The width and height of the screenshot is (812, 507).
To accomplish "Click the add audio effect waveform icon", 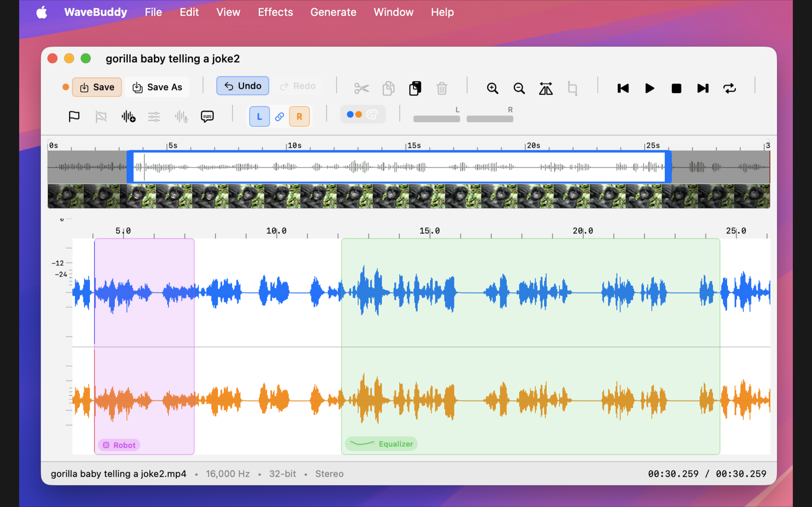I will [128, 116].
